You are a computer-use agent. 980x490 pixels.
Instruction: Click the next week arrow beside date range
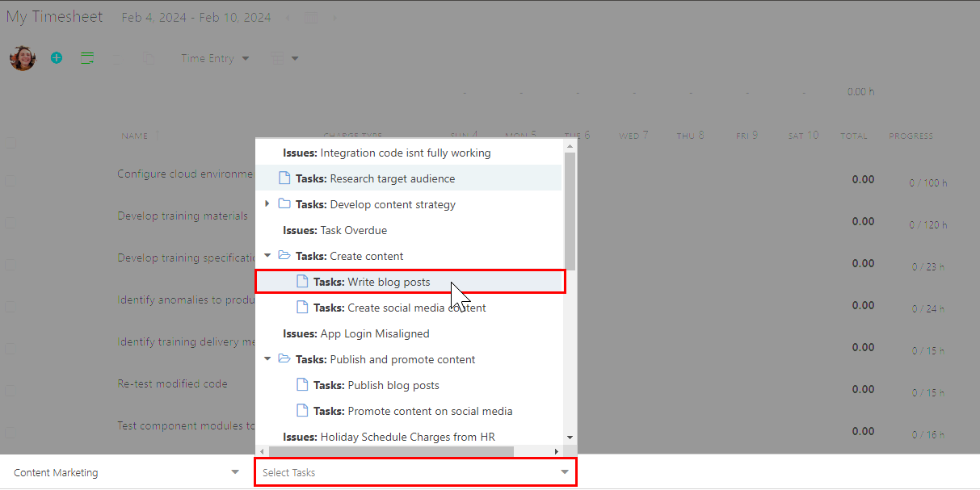[x=334, y=17]
